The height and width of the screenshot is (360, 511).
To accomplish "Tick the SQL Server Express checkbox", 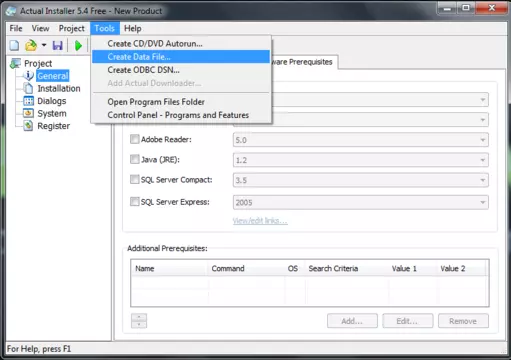I will coord(134,201).
